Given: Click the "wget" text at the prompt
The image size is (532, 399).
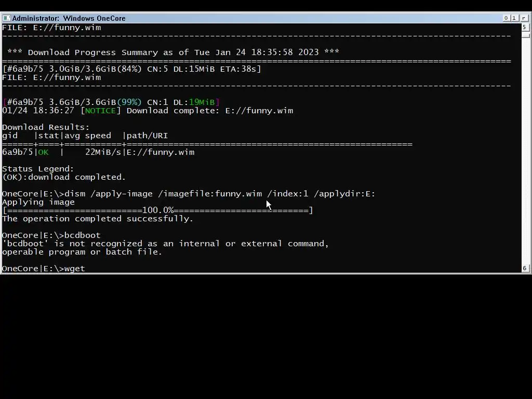Looking at the screenshot, I should tap(75, 269).
